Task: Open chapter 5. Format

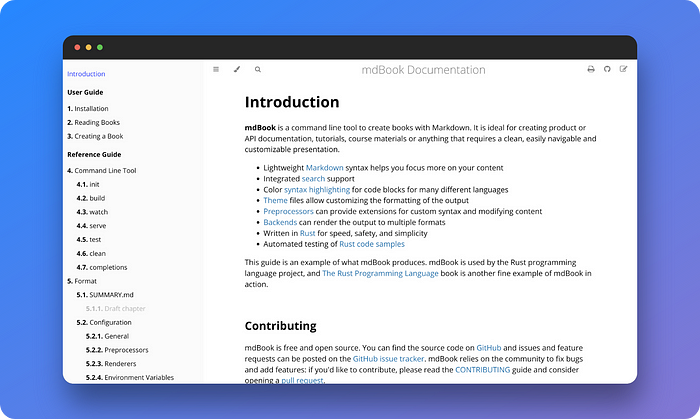Action: pyautogui.click(x=82, y=281)
